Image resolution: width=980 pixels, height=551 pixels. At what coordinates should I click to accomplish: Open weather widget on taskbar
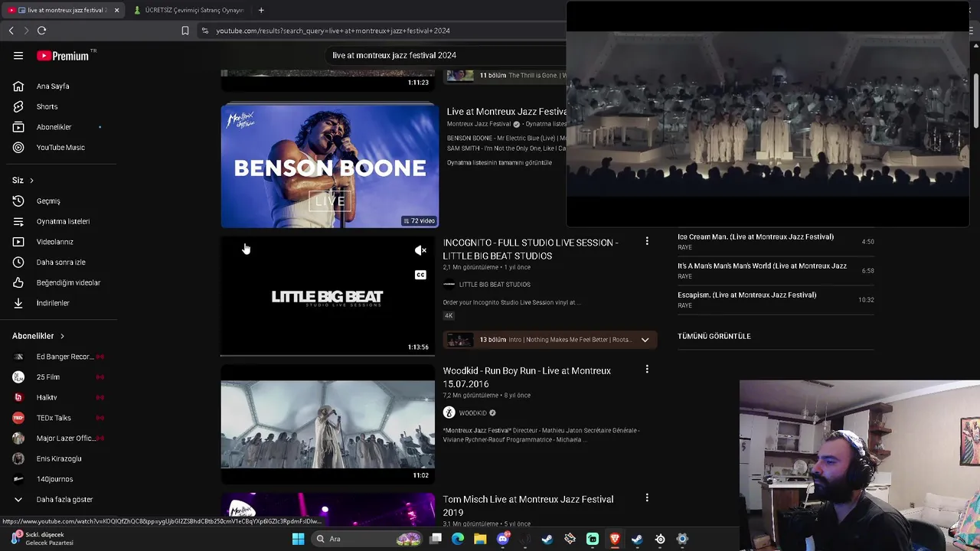[42, 539]
